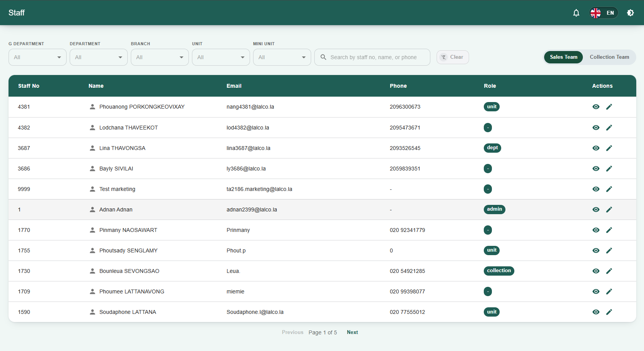Edit staff Test marketing
This screenshot has height=351, width=644.
click(x=609, y=189)
